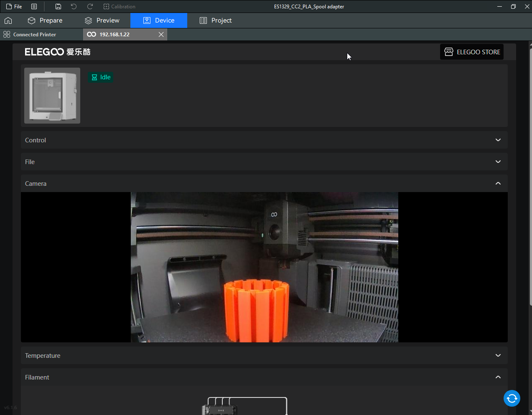Close the 192.168.1.22 printer tab
Screen dimensions: 532x415
pos(161,34)
